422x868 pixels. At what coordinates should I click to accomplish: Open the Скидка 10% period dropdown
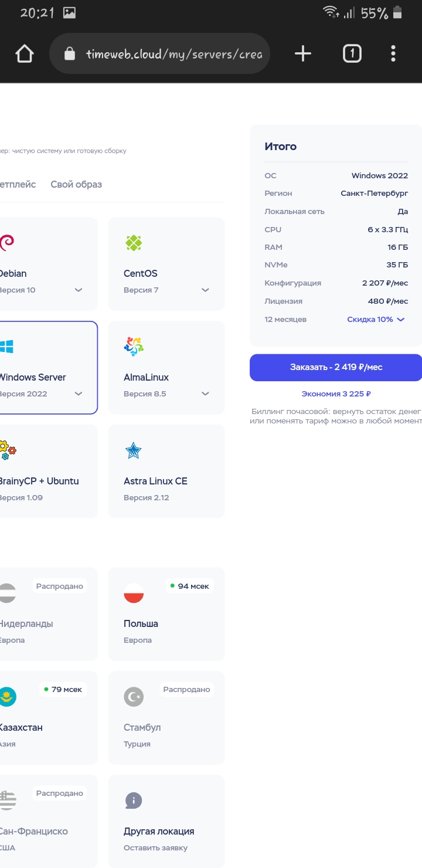click(376, 320)
